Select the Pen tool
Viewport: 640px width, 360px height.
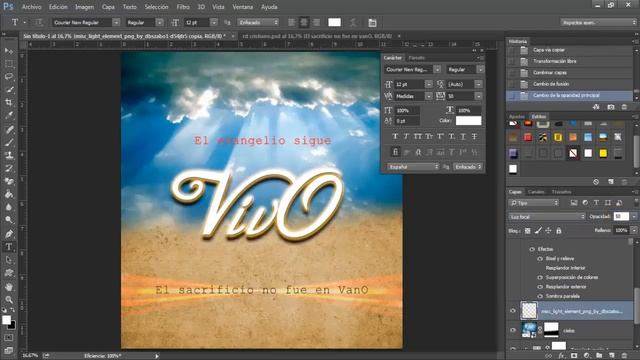pos(9,234)
